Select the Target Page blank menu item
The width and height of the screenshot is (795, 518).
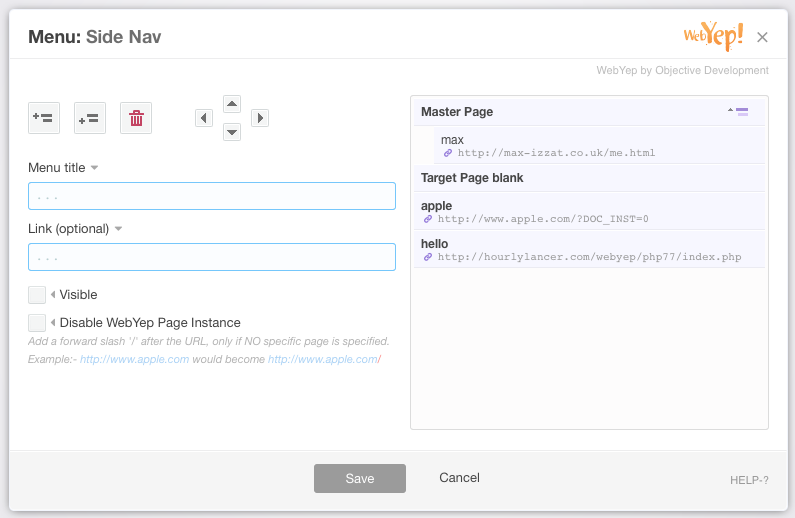tap(589, 178)
